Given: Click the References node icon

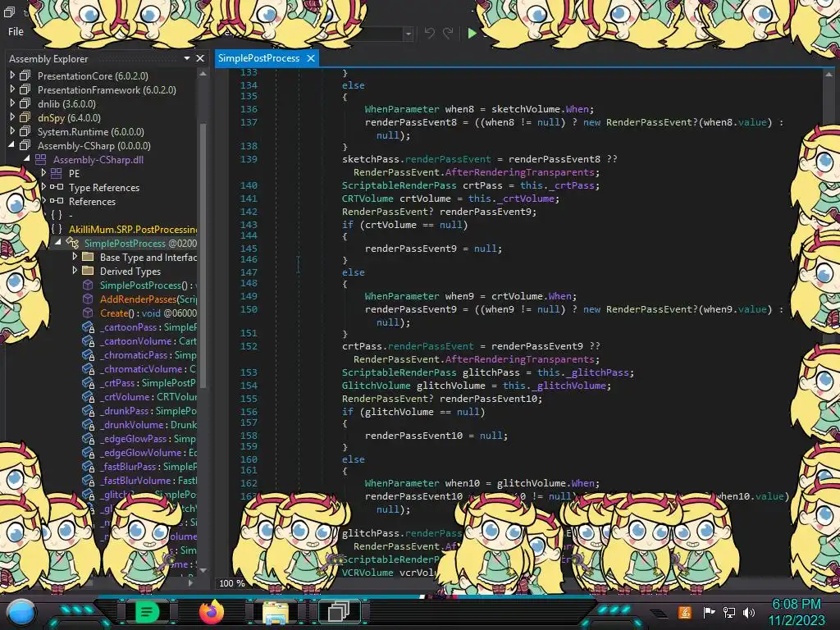Looking at the screenshot, I should [57, 201].
